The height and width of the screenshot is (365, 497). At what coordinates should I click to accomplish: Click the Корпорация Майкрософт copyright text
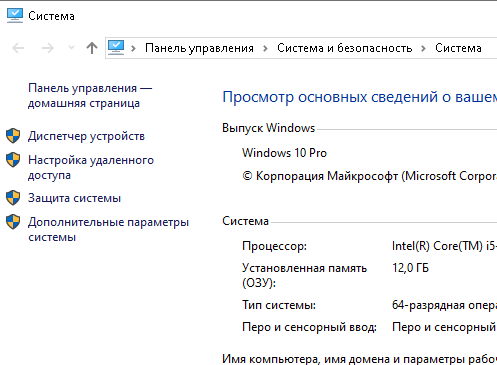(369, 176)
